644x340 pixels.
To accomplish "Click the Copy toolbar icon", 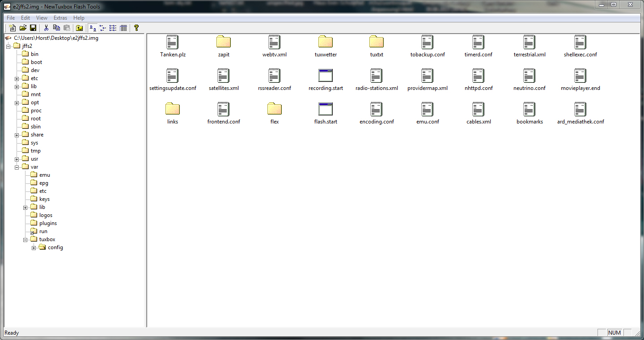I will pos(56,28).
